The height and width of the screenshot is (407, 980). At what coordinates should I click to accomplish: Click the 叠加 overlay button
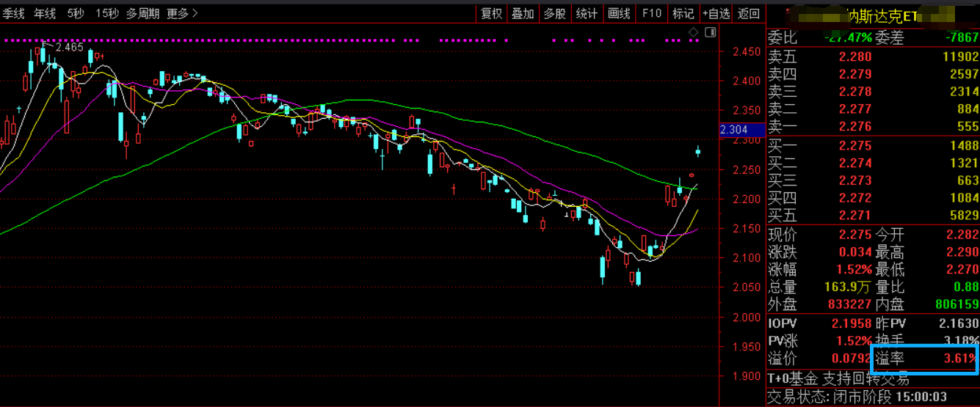point(523,13)
